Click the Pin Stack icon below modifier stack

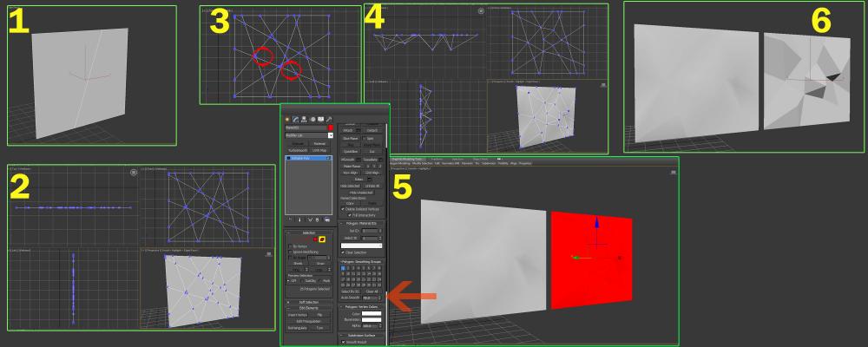click(x=290, y=219)
